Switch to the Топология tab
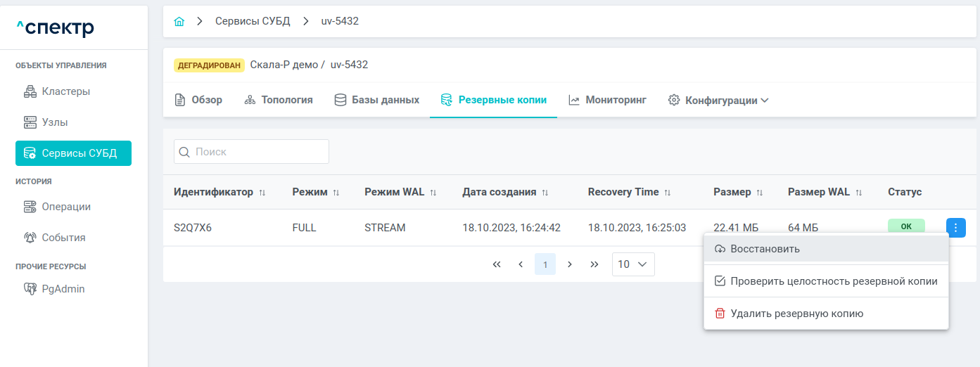The width and height of the screenshot is (980, 367). 279,101
